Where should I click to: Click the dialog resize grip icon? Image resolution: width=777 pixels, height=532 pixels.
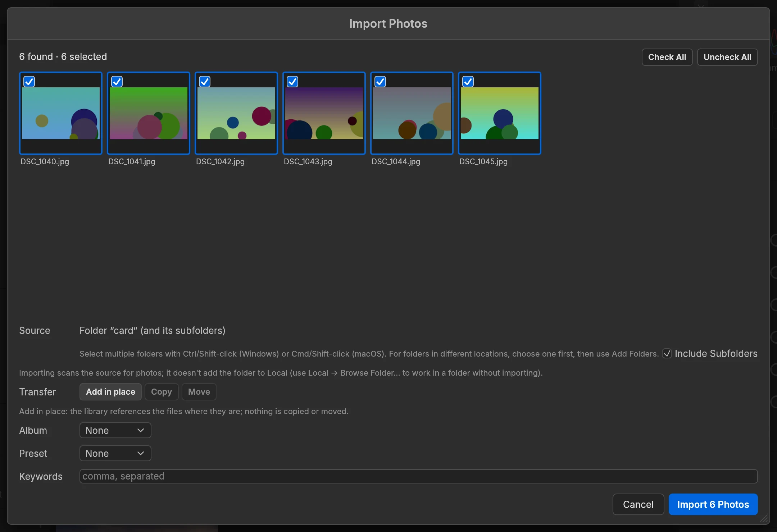pyautogui.click(x=764, y=519)
